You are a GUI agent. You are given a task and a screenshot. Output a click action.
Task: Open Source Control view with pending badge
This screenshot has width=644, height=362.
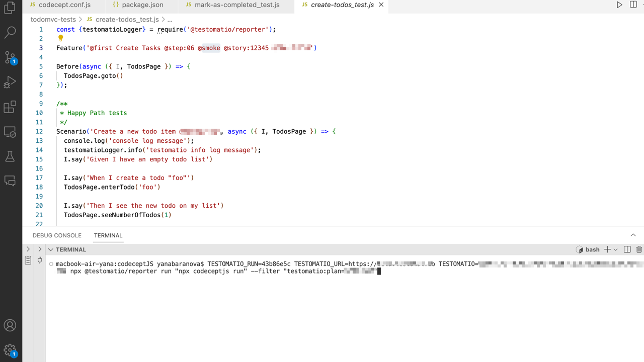(10, 57)
